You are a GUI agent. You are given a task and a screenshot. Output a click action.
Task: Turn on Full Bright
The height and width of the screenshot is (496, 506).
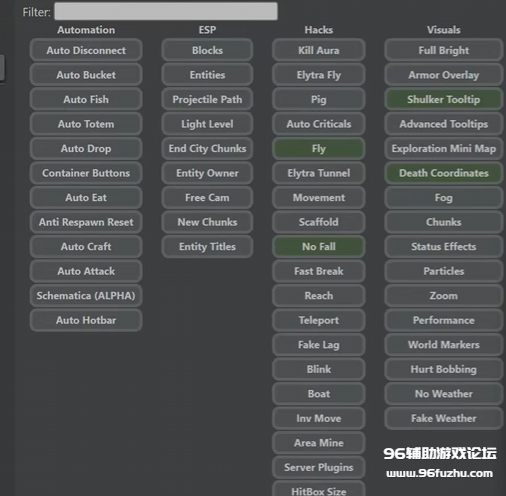(x=444, y=50)
